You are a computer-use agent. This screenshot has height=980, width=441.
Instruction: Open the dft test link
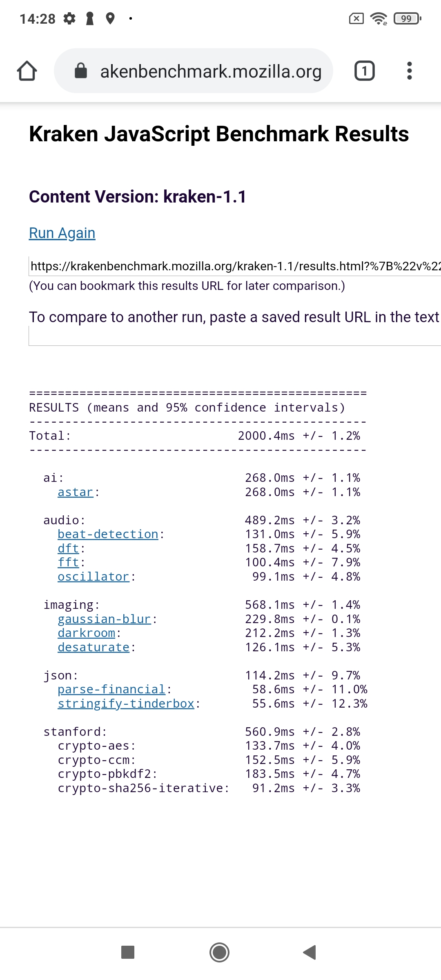click(68, 548)
